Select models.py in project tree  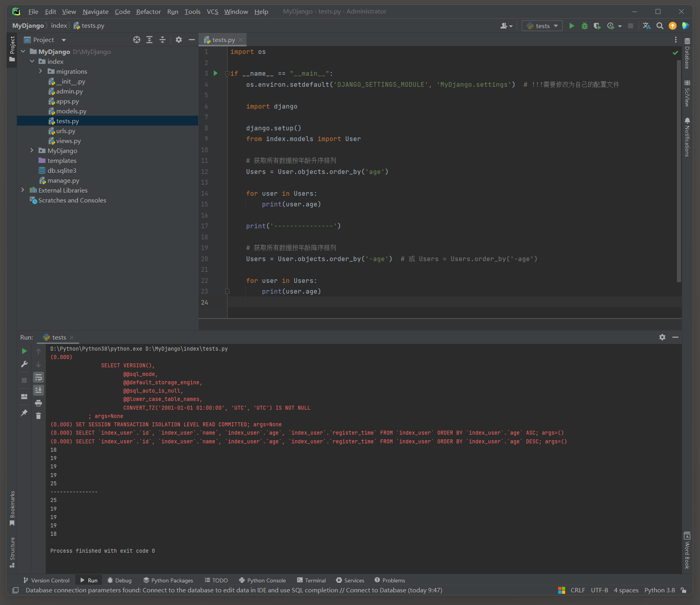click(x=71, y=111)
